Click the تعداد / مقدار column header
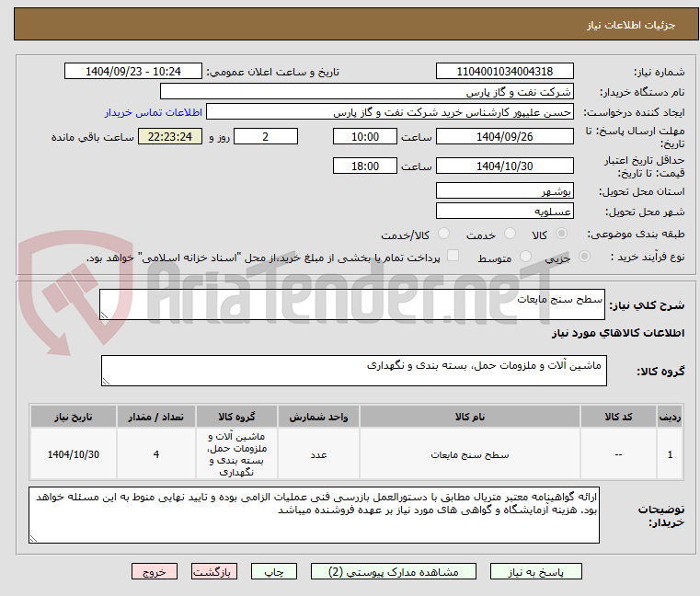 155,417
